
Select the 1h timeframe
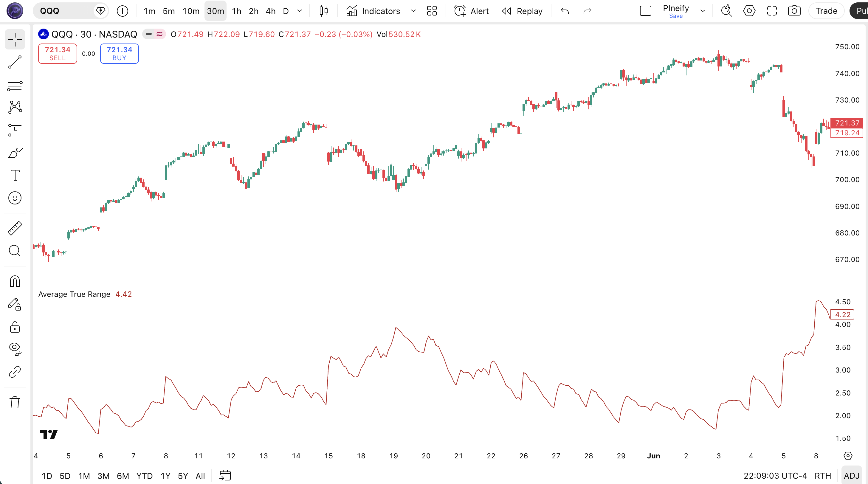[x=237, y=11]
